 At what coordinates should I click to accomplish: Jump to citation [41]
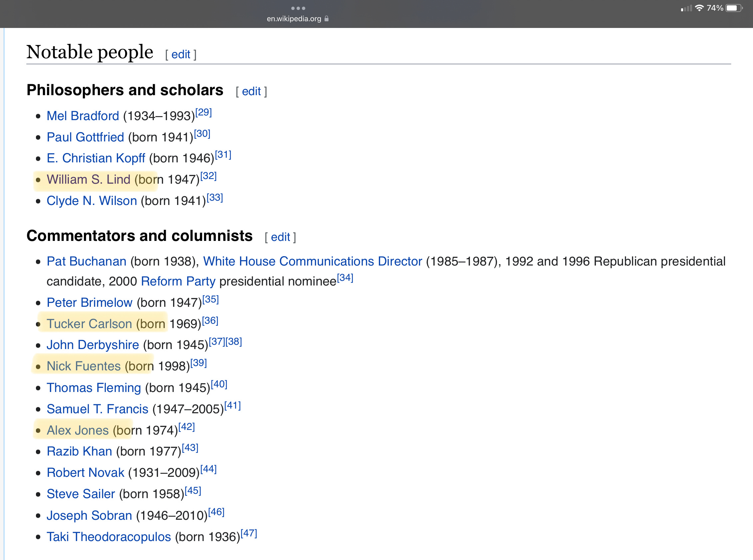(x=233, y=405)
